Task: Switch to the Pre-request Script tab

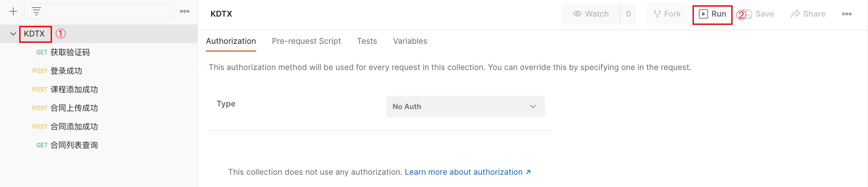Action: 306,41
